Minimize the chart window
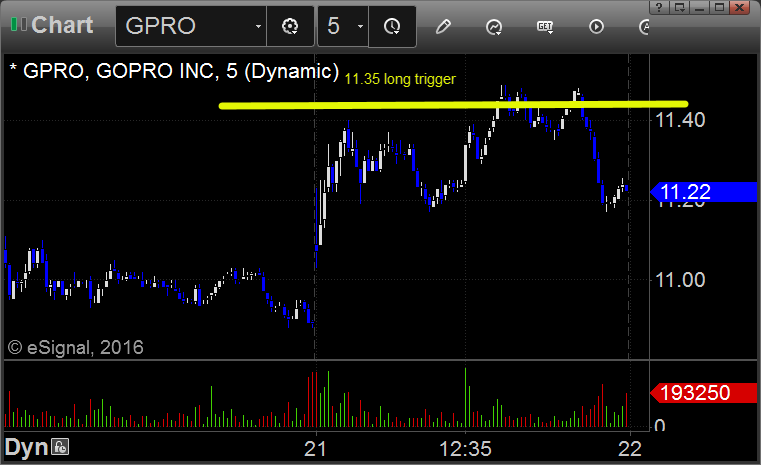 [699, 7]
